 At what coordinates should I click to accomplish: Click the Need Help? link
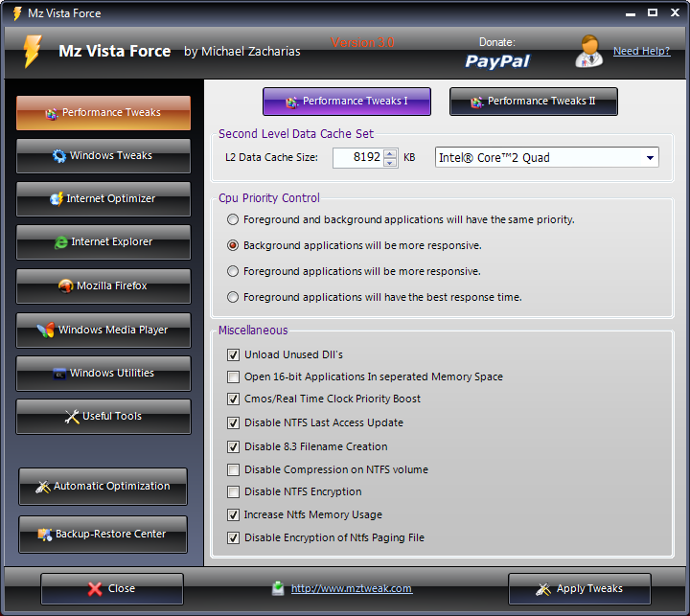[641, 51]
